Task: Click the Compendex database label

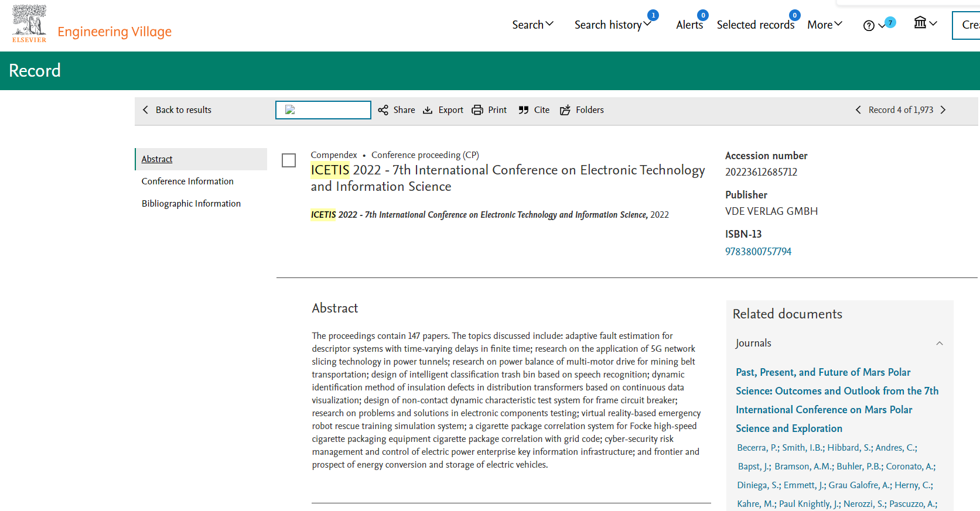Action: (334, 155)
